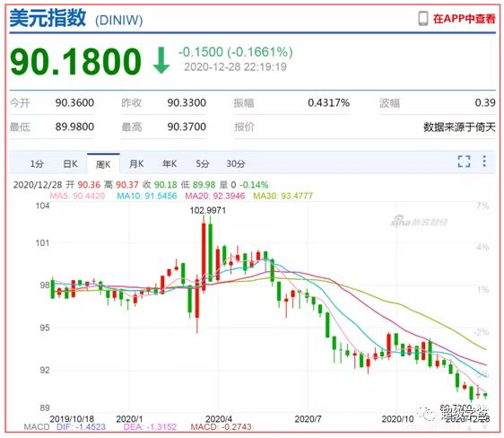Click the 美元指数 title heading
Viewport: 504px width, 438px height.
pos(48,17)
